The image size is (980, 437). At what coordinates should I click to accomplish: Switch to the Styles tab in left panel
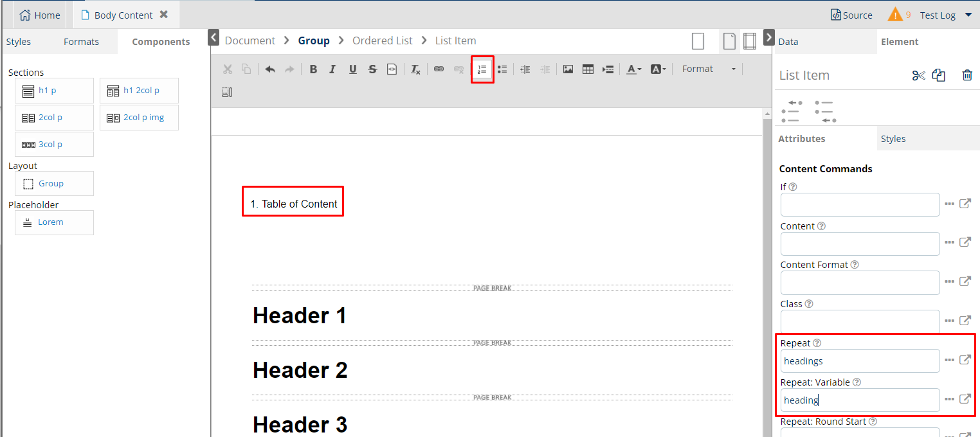(x=19, y=42)
